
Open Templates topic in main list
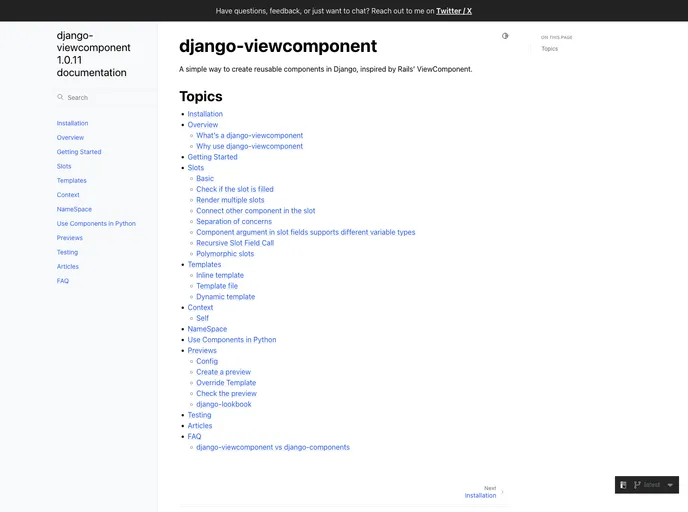pos(204,265)
